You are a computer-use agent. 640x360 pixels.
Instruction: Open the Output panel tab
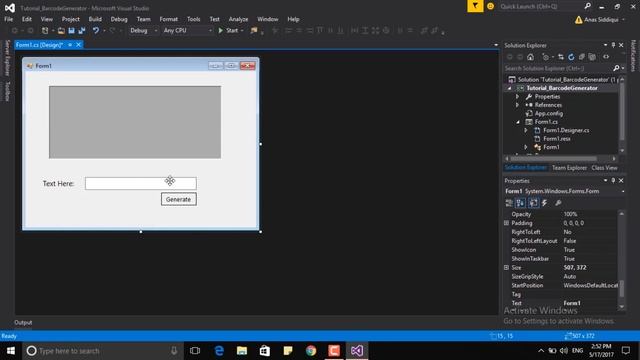(23, 322)
